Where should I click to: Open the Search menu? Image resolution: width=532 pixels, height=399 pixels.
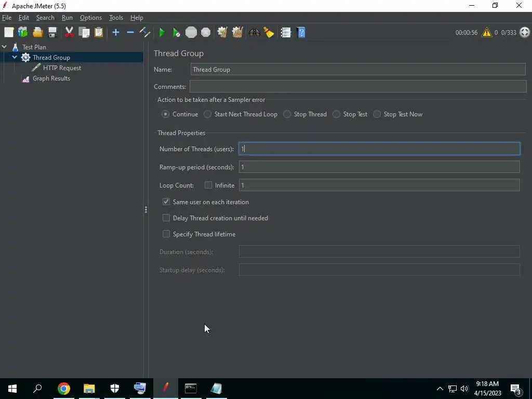(x=45, y=18)
